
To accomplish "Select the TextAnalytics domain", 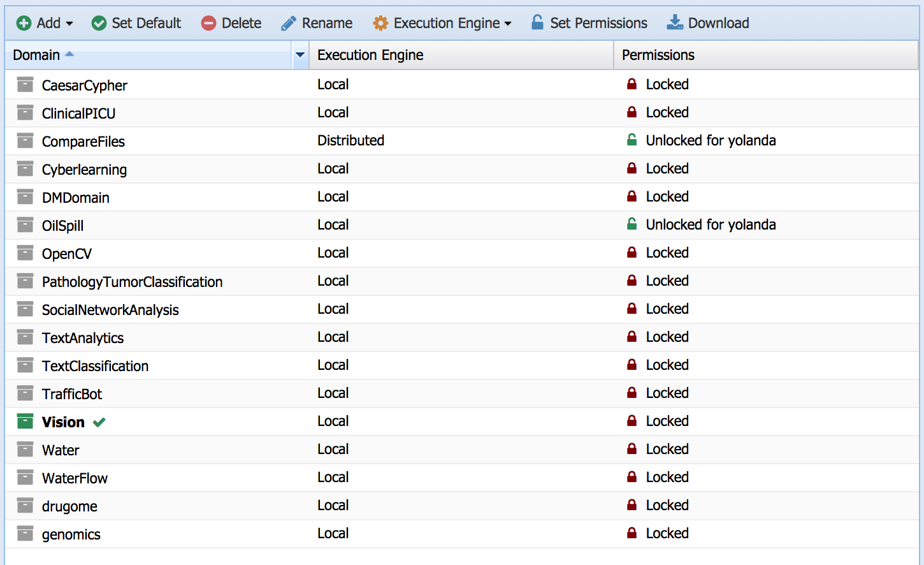I will (83, 338).
